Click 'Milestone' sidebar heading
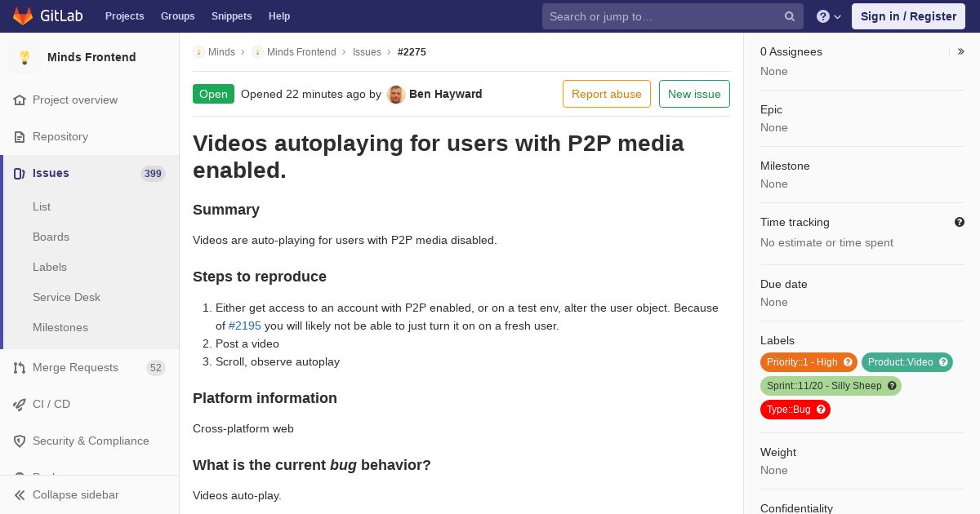980x514 pixels. (x=785, y=166)
